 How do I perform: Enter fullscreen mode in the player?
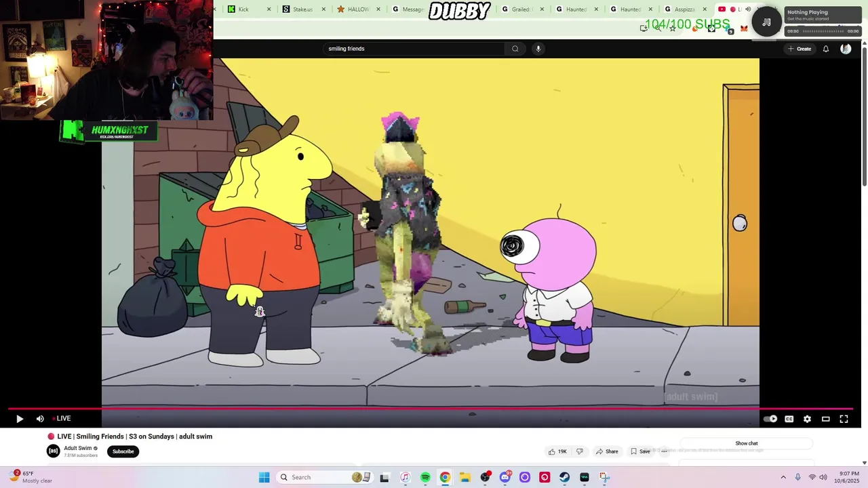(x=844, y=419)
